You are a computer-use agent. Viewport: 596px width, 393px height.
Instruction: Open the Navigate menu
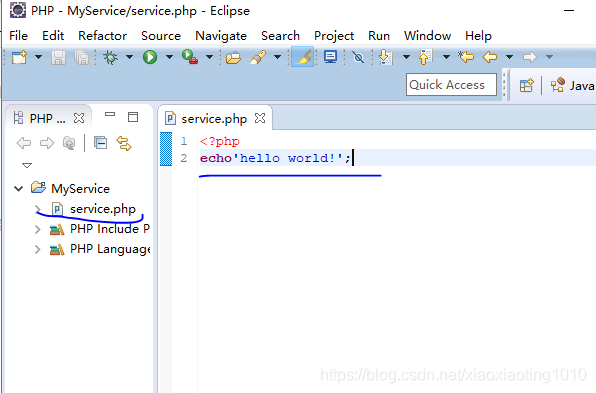click(221, 36)
